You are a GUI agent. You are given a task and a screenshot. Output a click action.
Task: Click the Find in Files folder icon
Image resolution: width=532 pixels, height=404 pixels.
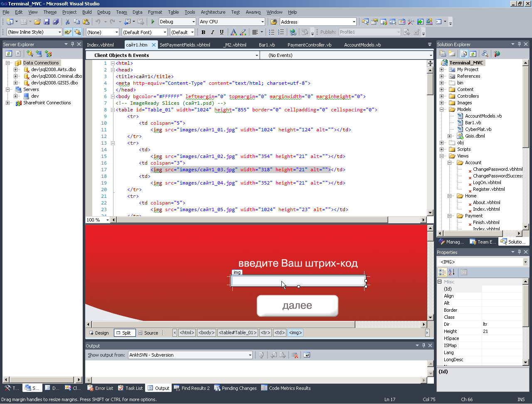pyautogui.click(x=273, y=22)
